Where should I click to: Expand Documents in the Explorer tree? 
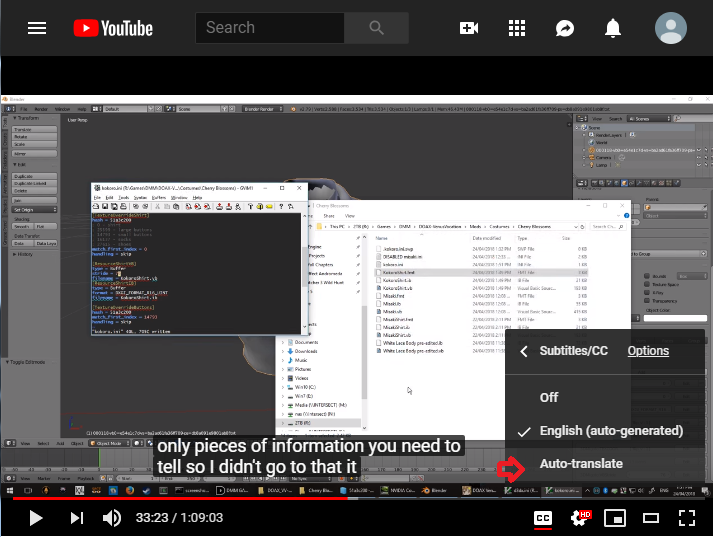pyautogui.click(x=283, y=342)
